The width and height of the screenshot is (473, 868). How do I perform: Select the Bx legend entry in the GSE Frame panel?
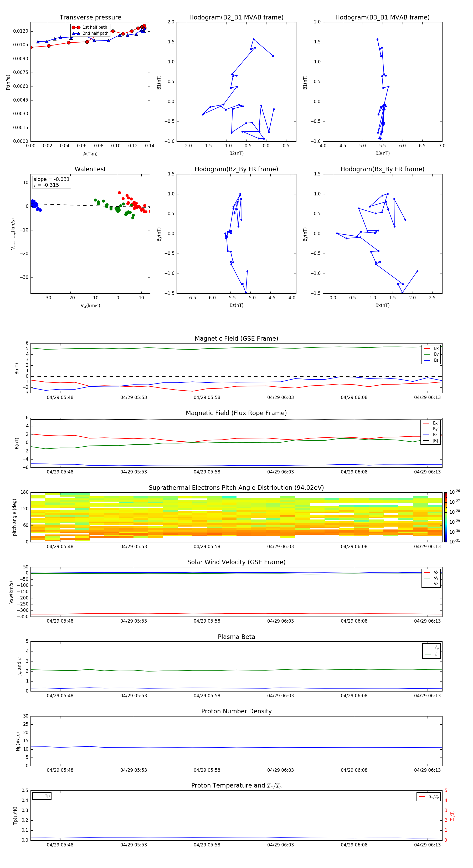pos(431,349)
